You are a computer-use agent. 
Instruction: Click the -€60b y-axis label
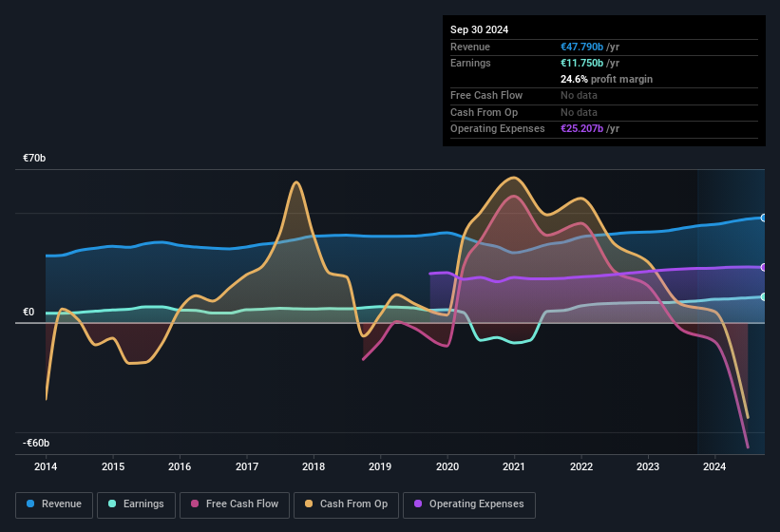tap(36, 443)
